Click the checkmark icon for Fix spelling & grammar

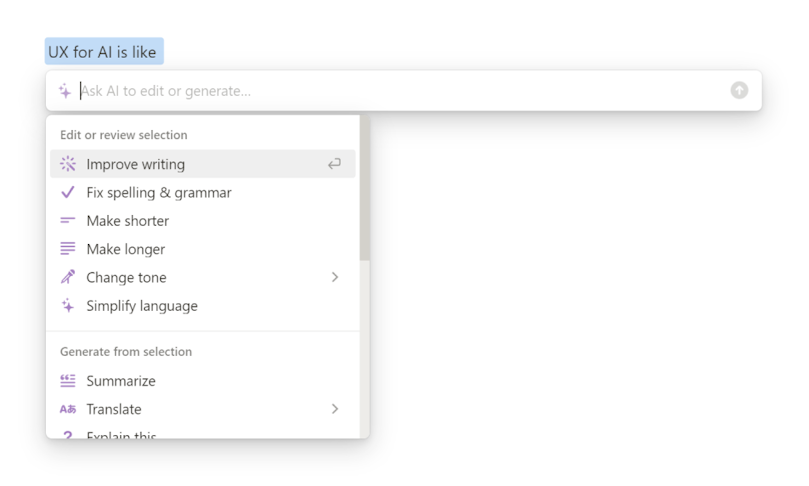click(68, 192)
